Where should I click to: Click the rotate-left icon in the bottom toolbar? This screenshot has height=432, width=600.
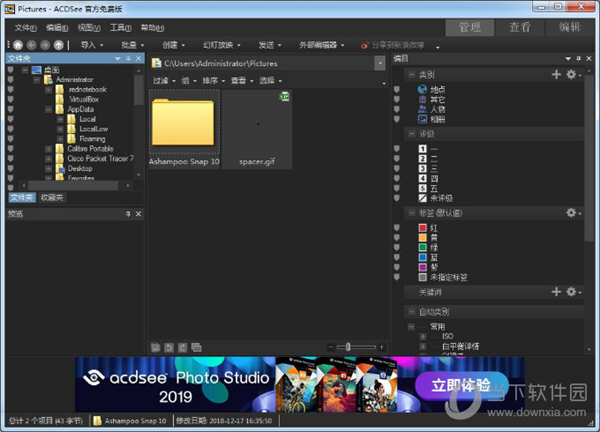coord(169,347)
